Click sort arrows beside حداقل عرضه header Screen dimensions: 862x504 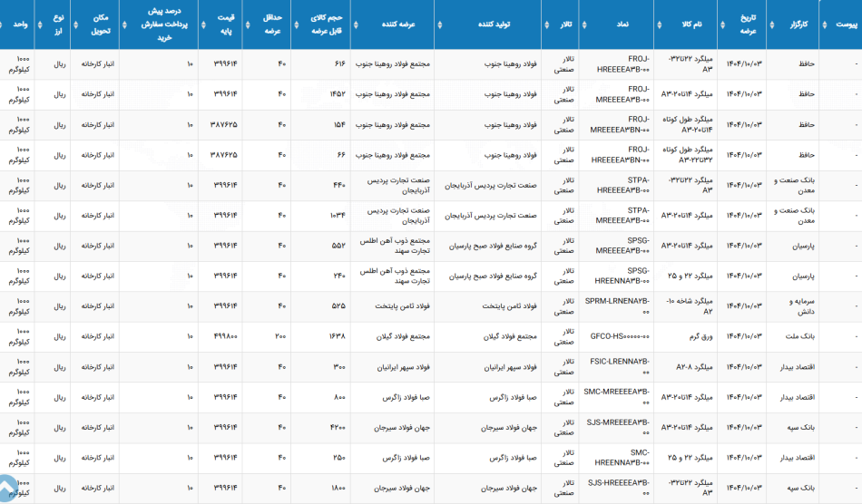[x=248, y=24]
